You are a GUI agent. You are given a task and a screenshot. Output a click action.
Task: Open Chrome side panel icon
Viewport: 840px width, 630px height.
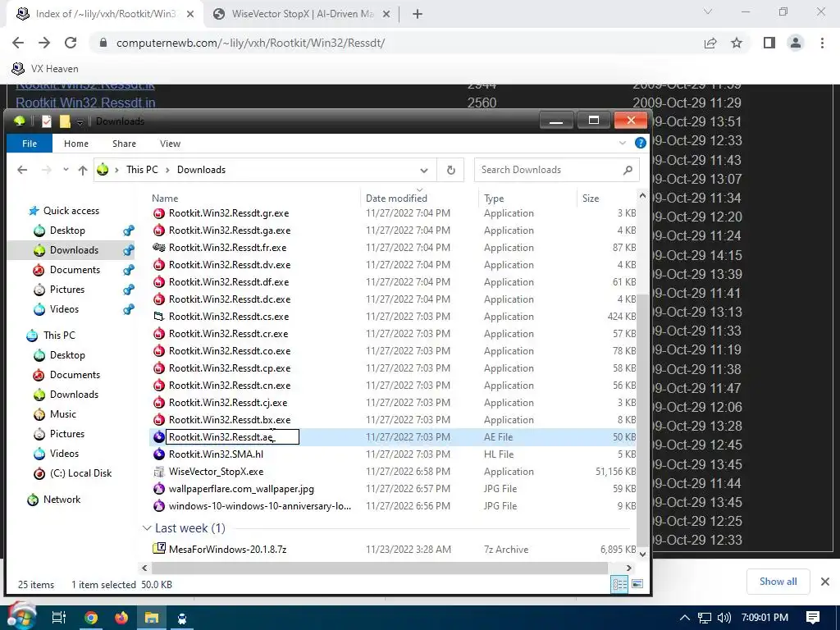[769, 43]
